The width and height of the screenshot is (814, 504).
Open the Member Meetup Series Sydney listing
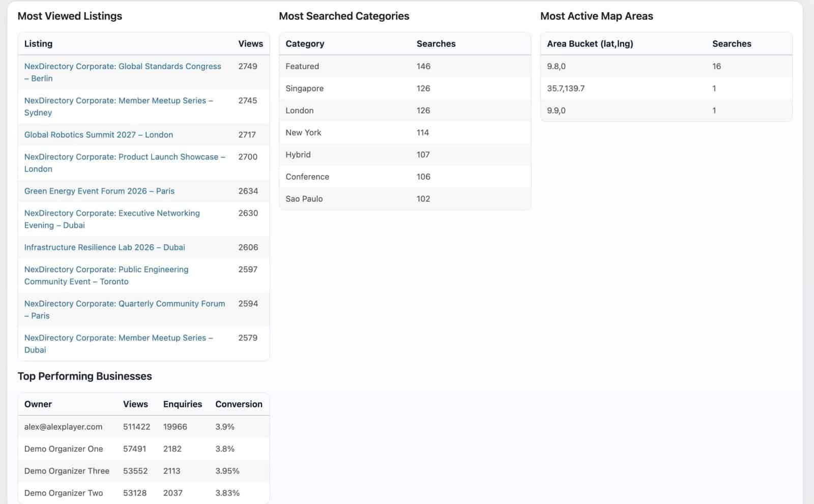click(x=118, y=101)
